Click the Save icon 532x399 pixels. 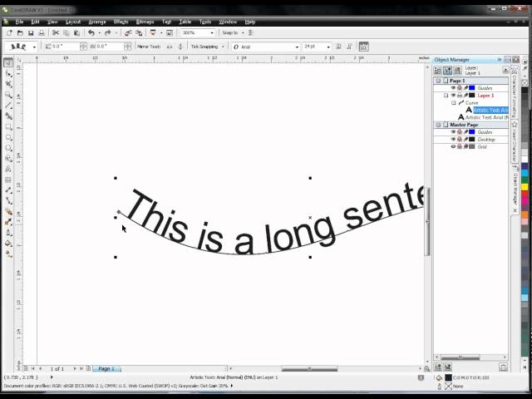click(x=31, y=33)
